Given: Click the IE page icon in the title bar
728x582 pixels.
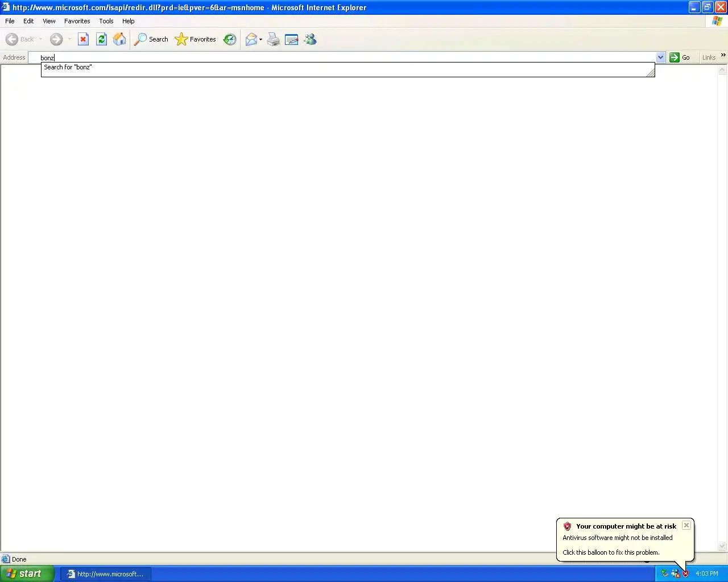Looking at the screenshot, I should click(6, 7).
